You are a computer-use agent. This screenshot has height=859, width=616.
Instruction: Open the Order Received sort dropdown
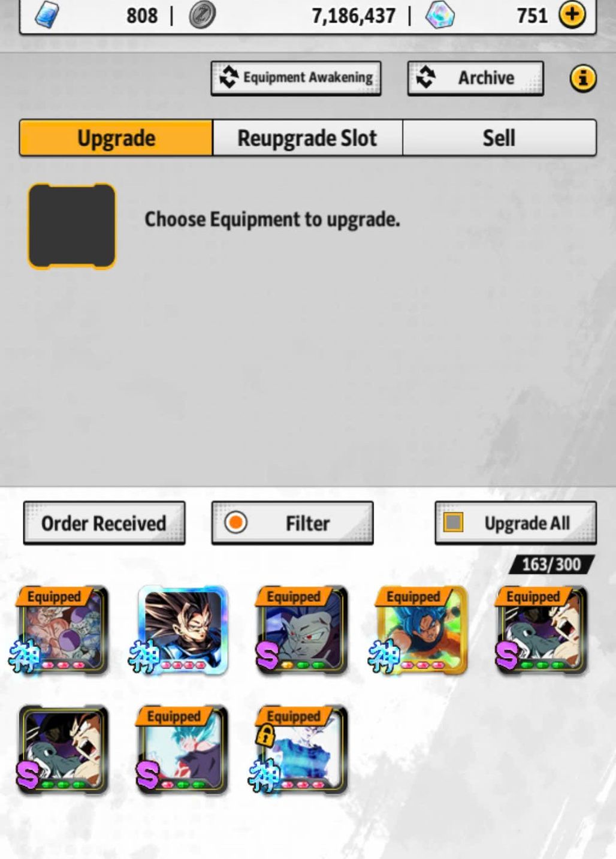(x=104, y=523)
